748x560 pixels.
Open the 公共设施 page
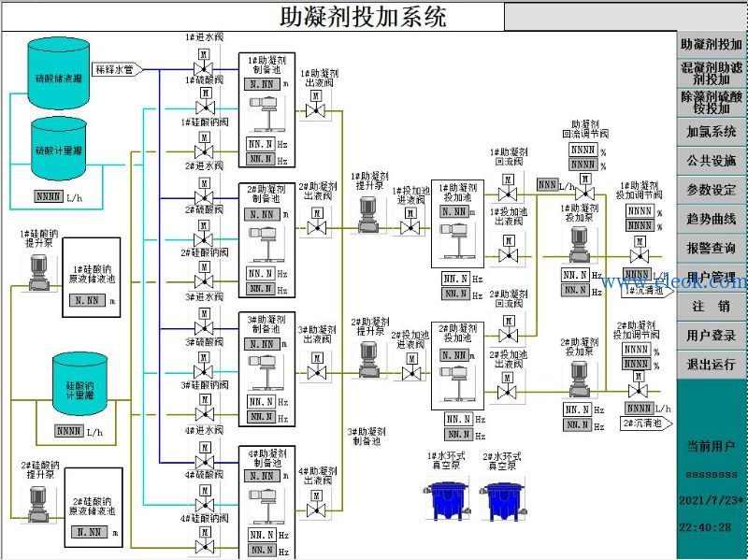[711, 161]
